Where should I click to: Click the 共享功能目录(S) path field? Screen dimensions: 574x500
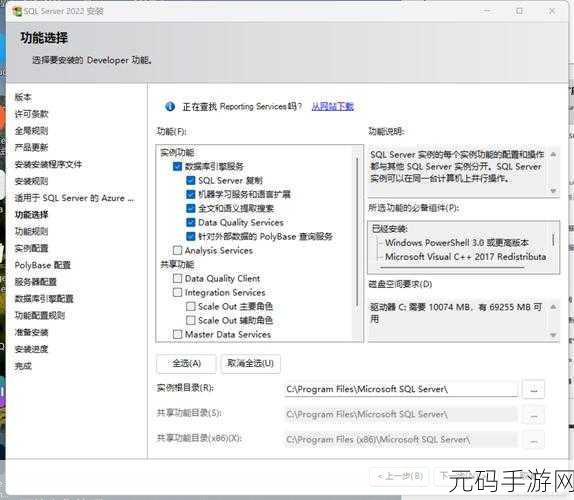click(400, 414)
